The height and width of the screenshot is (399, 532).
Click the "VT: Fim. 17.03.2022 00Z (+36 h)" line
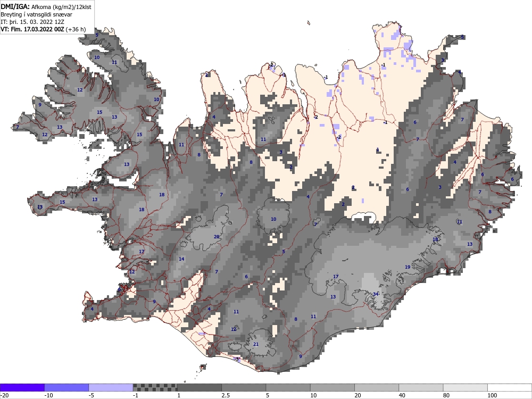tap(43, 29)
